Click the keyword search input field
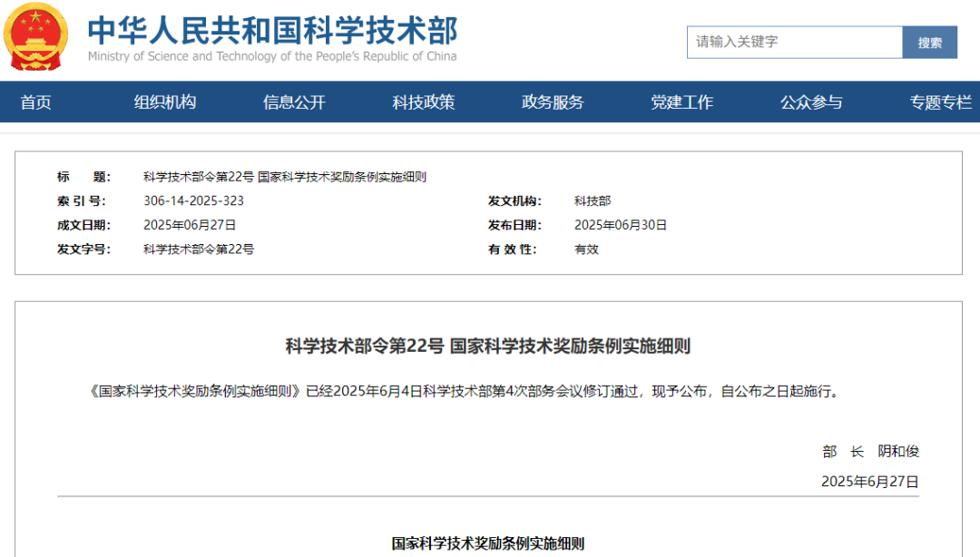The height and width of the screenshot is (557, 980). (x=794, y=42)
